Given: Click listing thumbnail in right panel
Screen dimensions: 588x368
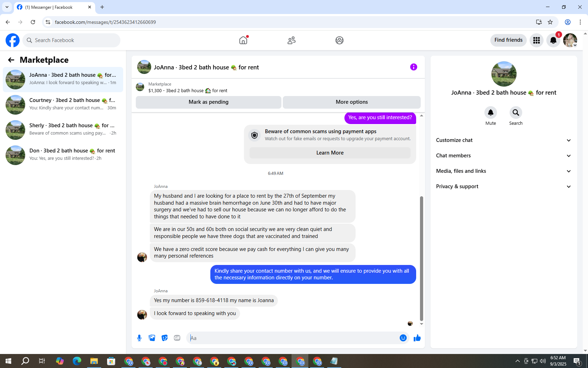Looking at the screenshot, I should tap(504, 74).
